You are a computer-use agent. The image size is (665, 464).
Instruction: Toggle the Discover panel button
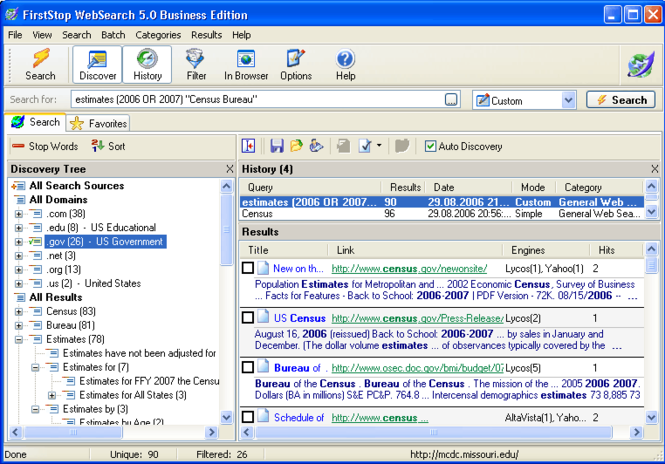(97, 65)
